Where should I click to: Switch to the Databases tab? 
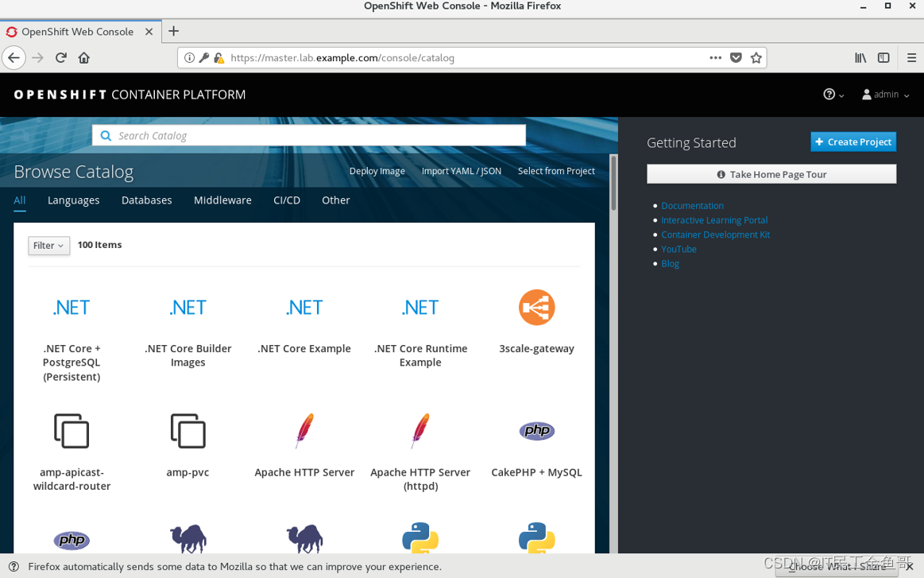coord(147,200)
